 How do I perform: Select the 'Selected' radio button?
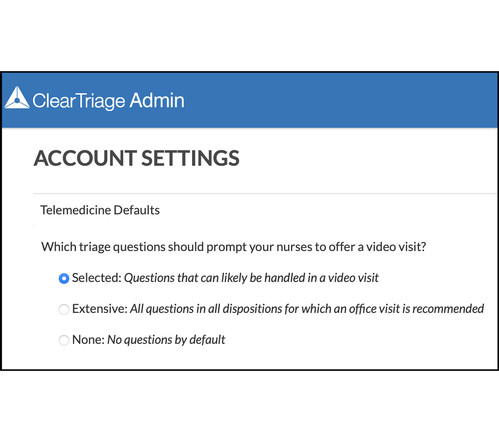64,278
